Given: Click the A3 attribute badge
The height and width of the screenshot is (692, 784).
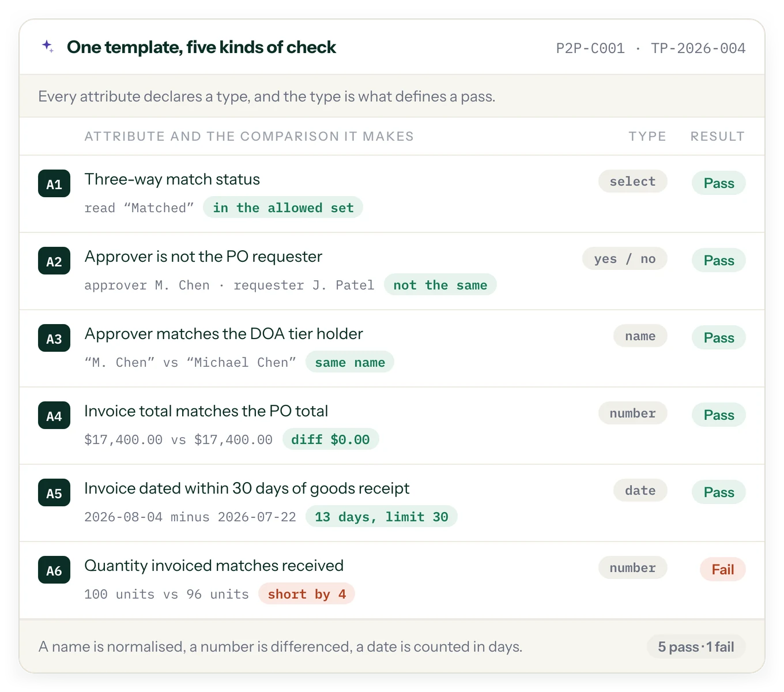Looking at the screenshot, I should coord(54,339).
